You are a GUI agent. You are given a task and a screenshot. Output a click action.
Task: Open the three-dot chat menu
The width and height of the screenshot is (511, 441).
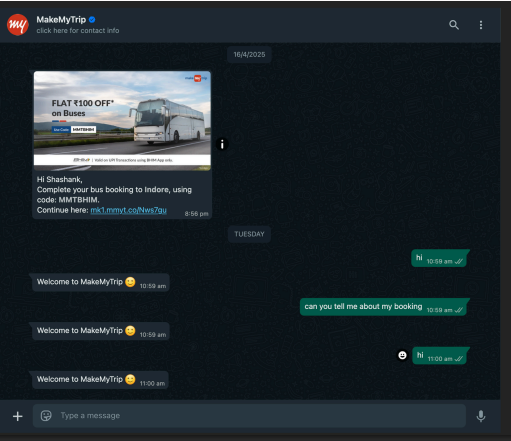481,25
